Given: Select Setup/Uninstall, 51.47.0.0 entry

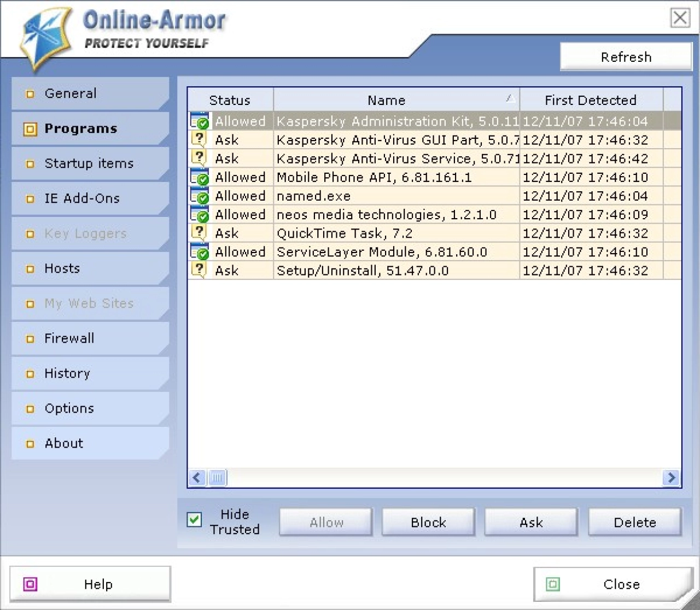Looking at the screenshot, I should pos(435,270).
